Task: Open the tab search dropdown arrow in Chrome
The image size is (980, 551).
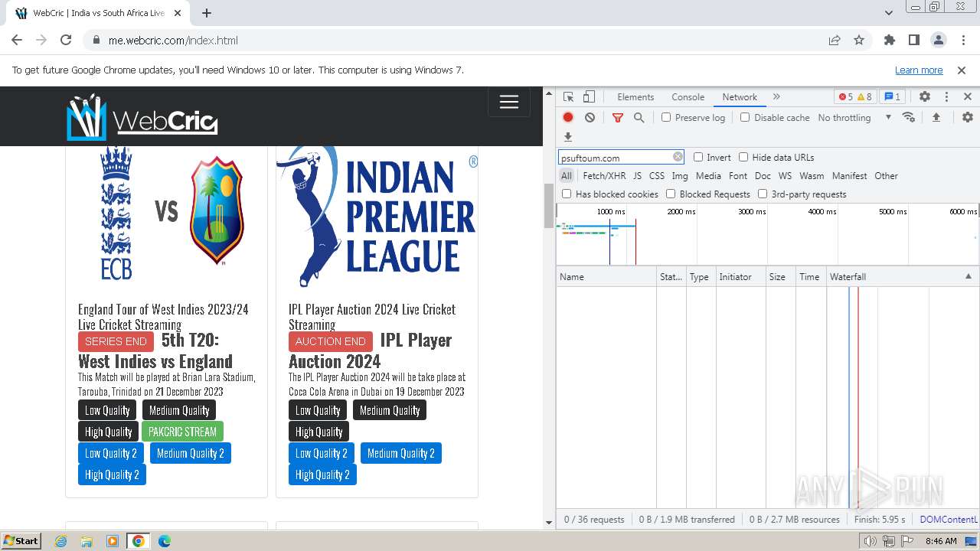Action: (889, 13)
